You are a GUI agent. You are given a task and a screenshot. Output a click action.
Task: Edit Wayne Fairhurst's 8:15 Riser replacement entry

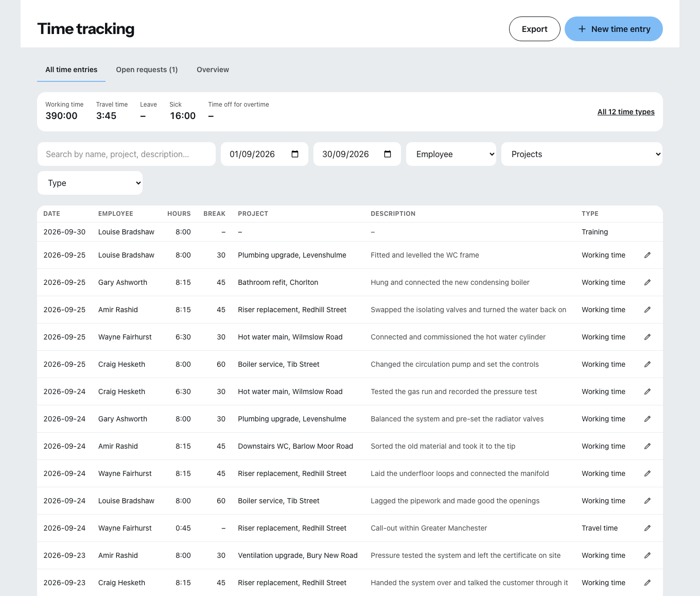647,473
